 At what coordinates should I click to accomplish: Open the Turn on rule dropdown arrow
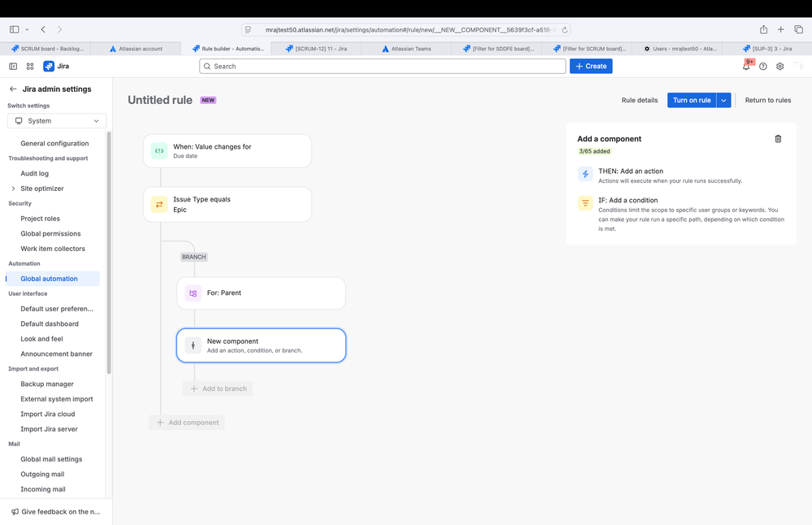pyautogui.click(x=724, y=100)
